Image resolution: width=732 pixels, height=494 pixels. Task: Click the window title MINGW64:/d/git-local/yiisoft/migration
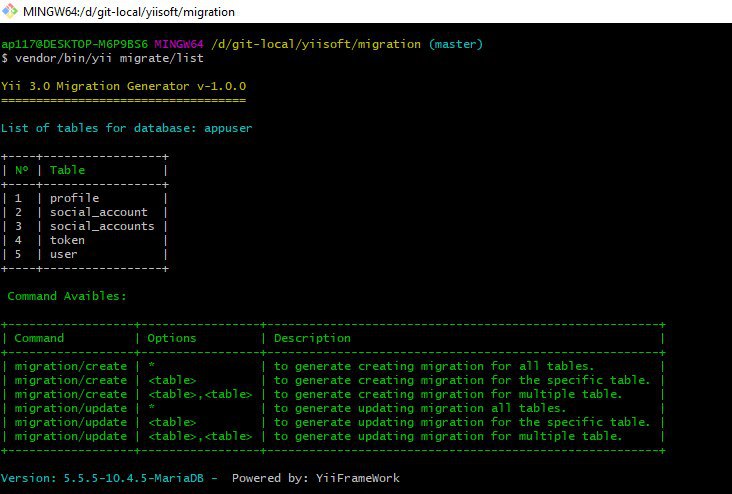(129, 12)
